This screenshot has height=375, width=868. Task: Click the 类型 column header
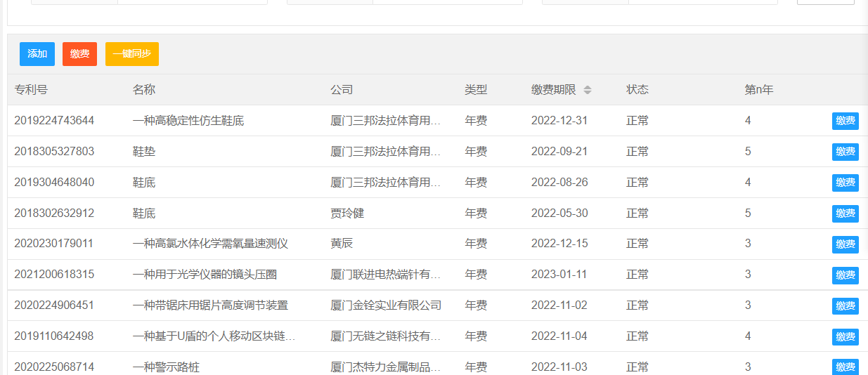pos(476,90)
